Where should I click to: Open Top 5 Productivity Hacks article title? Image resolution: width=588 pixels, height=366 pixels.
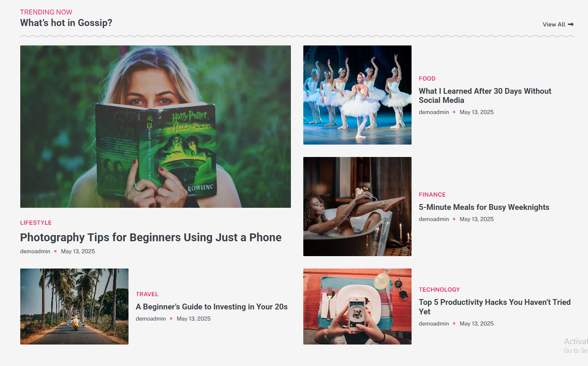tap(495, 307)
